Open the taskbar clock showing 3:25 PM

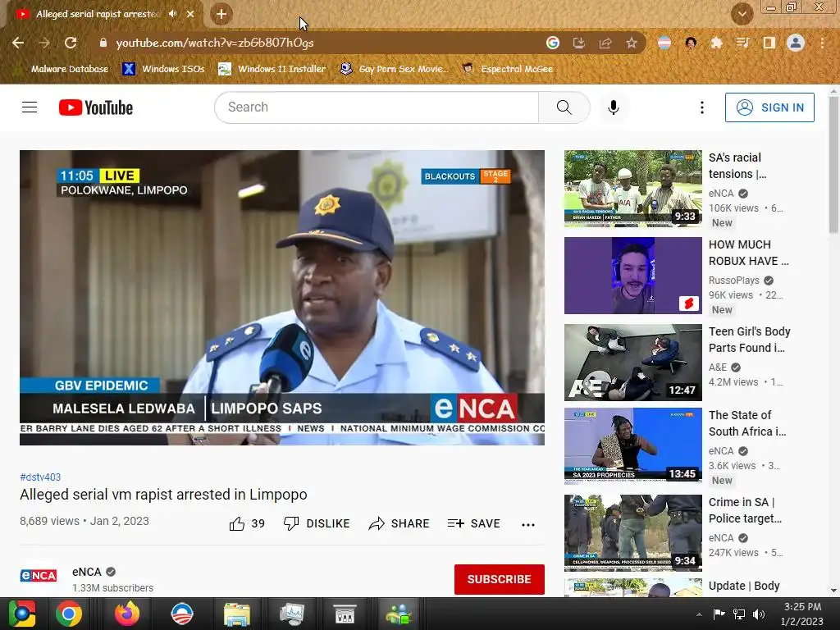pos(802,614)
